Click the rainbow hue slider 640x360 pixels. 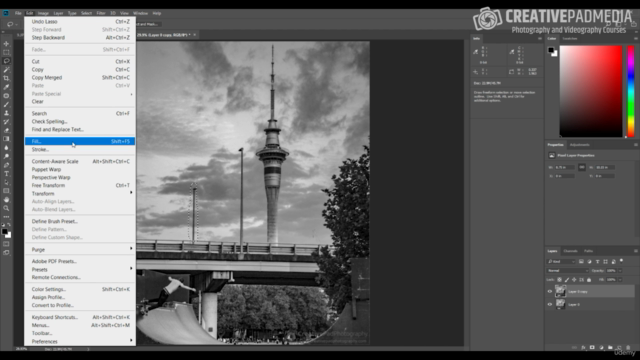[631, 91]
